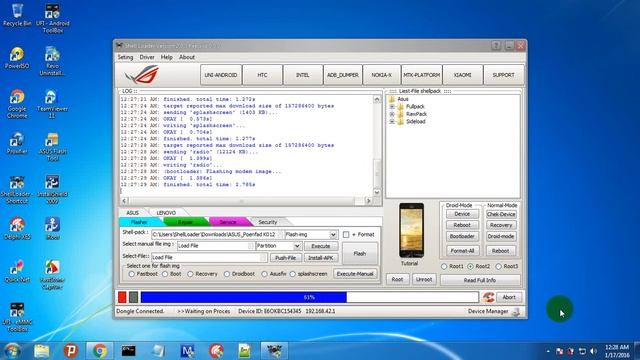This screenshot has height=360, width=640.
Task: Switch to the LENOVO tab
Action: click(x=166, y=213)
